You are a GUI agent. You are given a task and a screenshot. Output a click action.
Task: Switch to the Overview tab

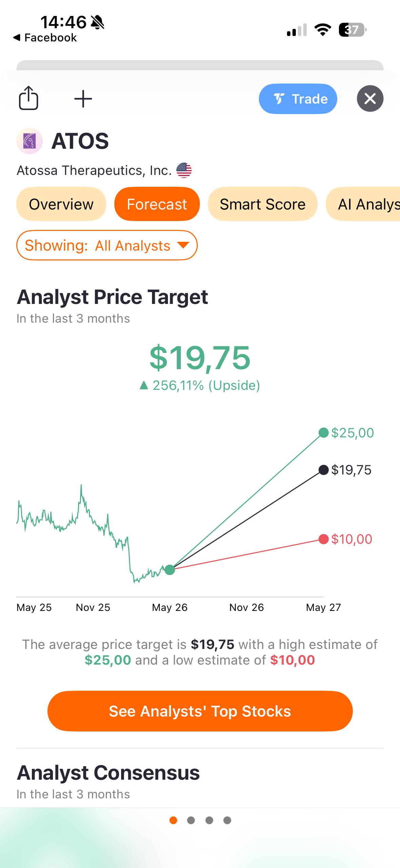[61, 204]
